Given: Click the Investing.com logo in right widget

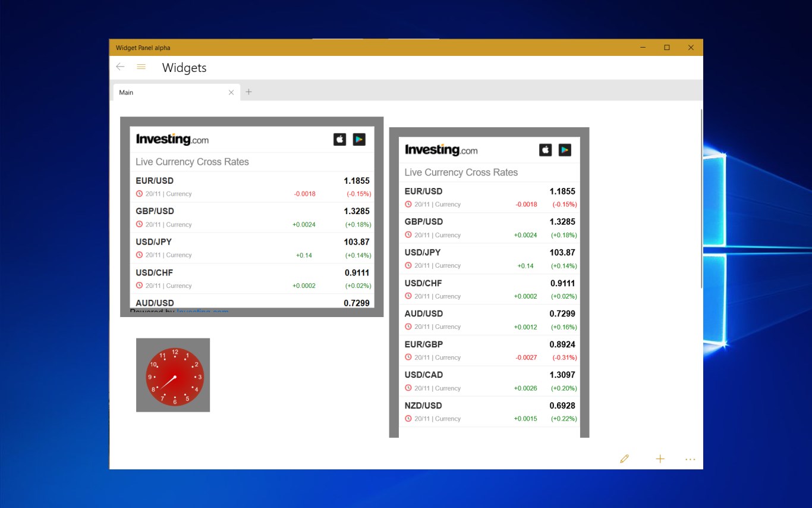Looking at the screenshot, I should tap(441, 150).
